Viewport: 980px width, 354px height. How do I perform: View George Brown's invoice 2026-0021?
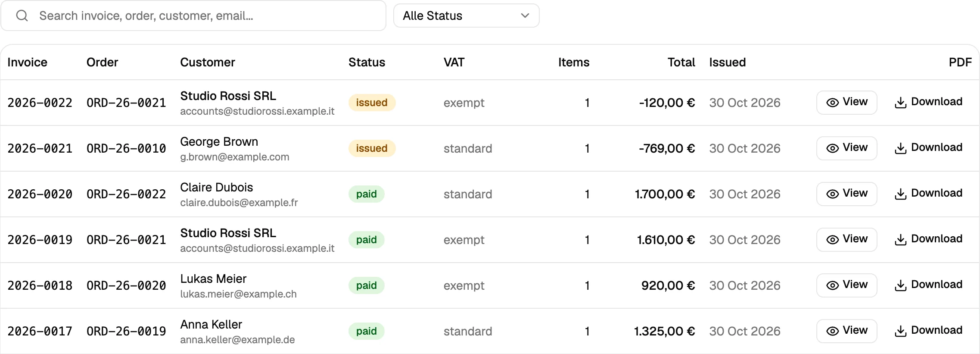tap(846, 148)
